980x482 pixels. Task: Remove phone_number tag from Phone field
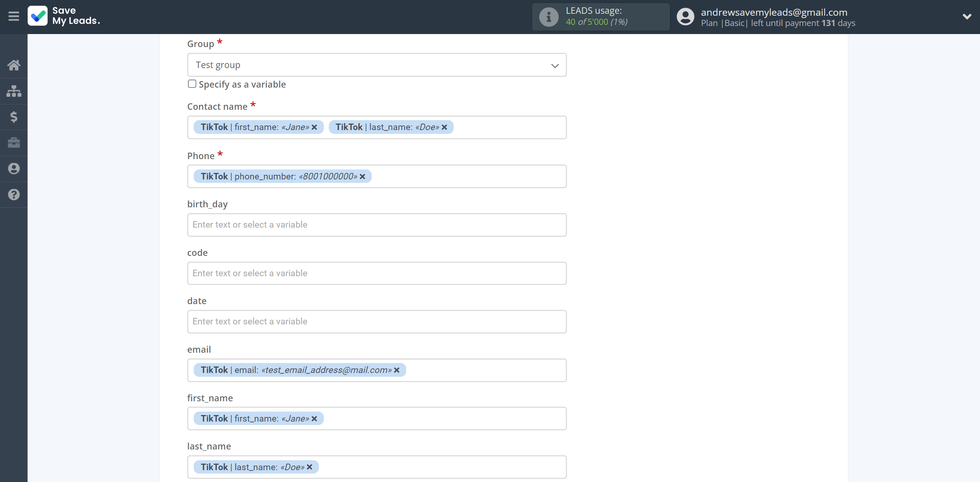(363, 177)
